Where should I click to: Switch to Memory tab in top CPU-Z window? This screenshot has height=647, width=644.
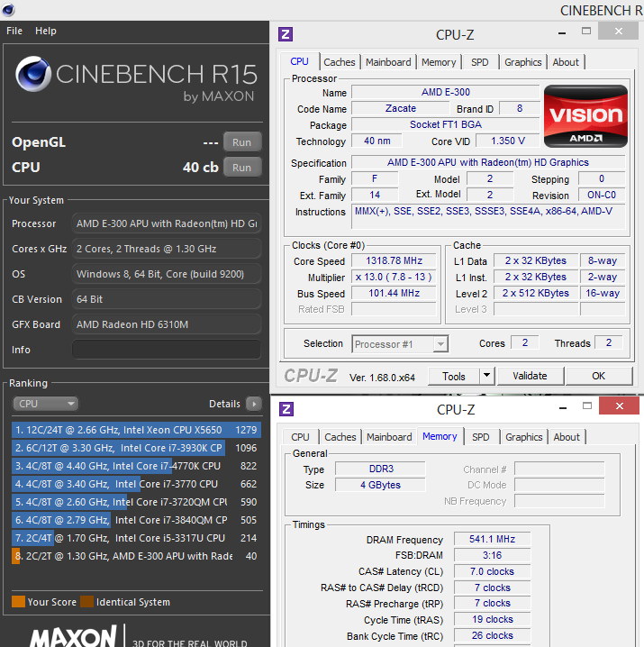pos(439,62)
